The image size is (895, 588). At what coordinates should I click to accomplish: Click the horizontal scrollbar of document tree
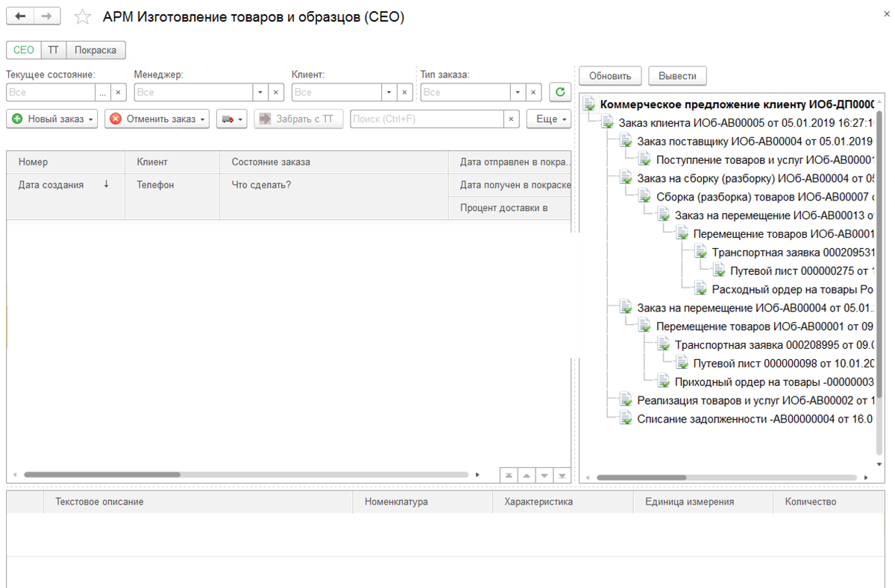tap(641, 478)
